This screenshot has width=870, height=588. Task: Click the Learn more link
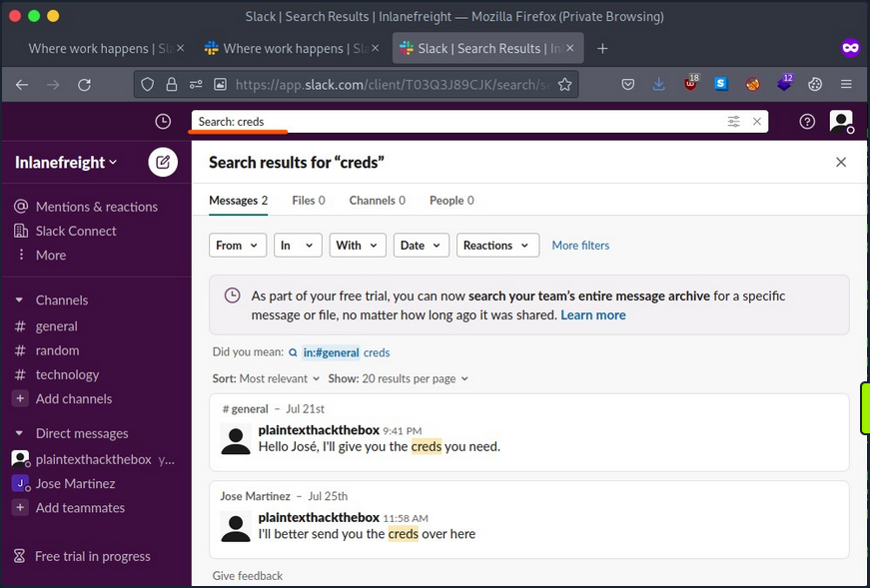click(x=592, y=315)
